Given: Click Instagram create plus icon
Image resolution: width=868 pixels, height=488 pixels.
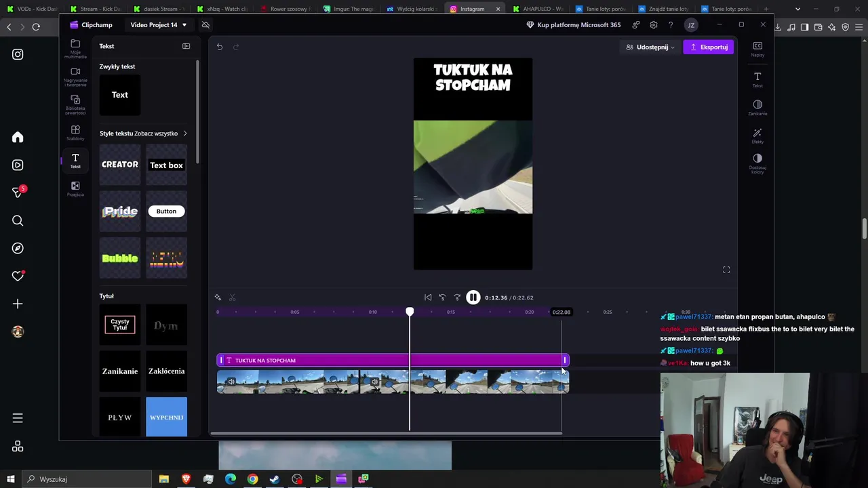Looking at the screenshot, I should [x=18, y=304].
